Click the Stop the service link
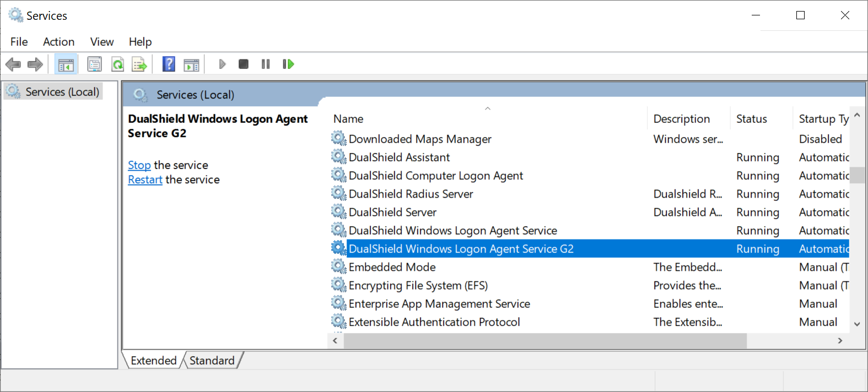This screenshot has width=868, height=392. (139, 165)
